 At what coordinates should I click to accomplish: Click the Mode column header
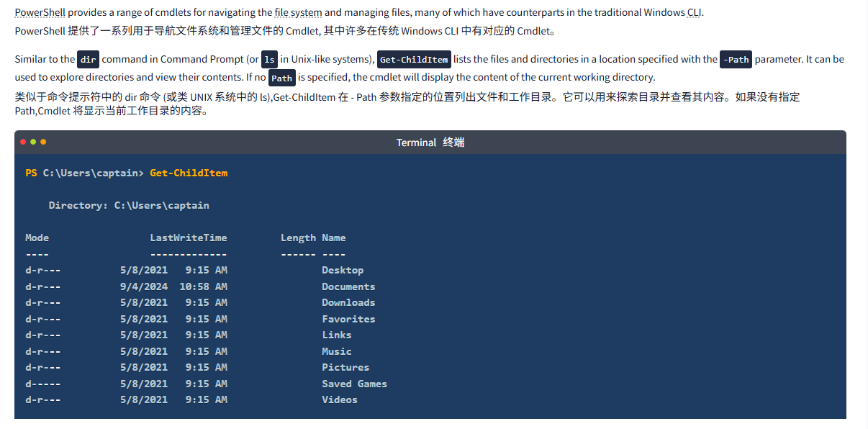[37, 238]
